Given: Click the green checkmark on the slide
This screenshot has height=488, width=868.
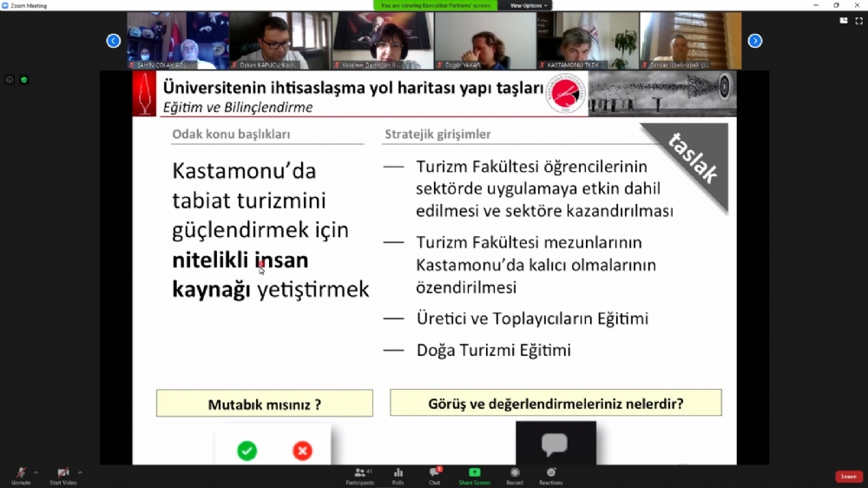Looking at the screenshot, I should [x=247, y=451].
